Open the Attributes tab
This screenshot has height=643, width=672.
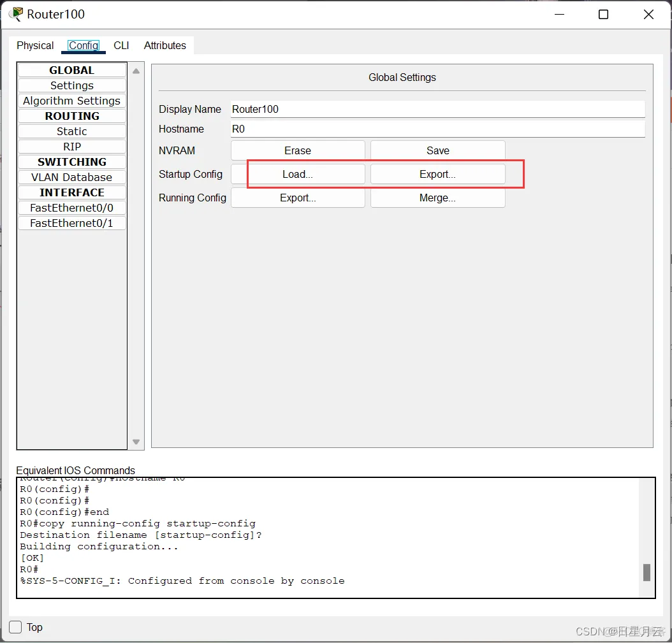coord(165,45)
